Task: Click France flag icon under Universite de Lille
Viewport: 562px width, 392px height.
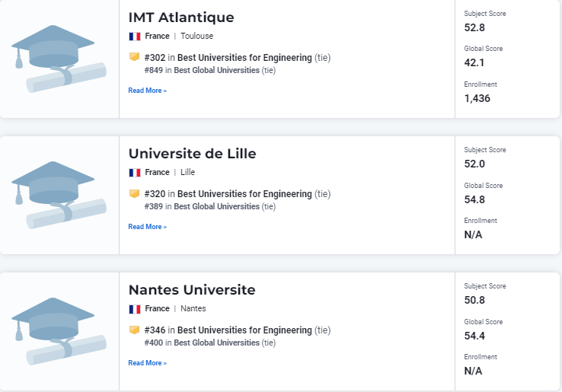Action: pos(135,172)
